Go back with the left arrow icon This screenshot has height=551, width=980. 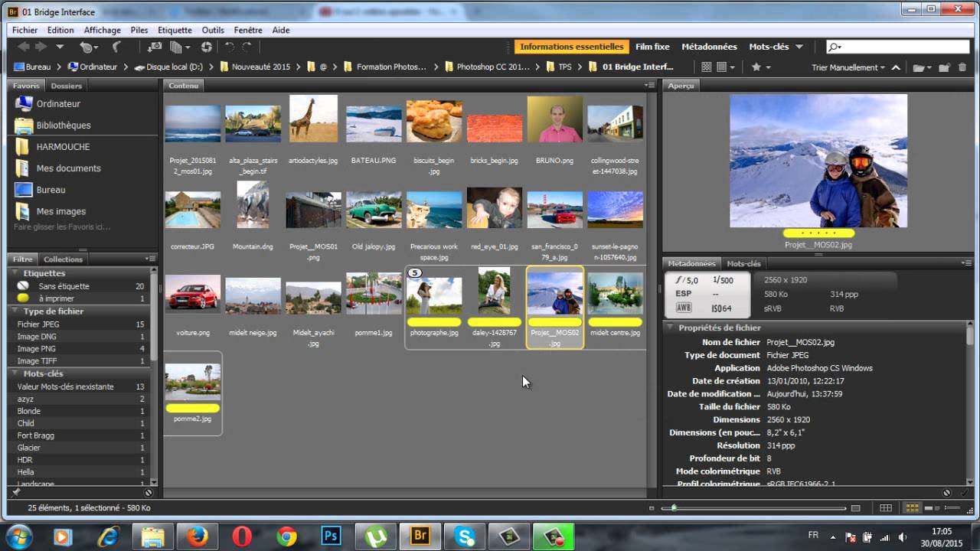pos(22,47)
